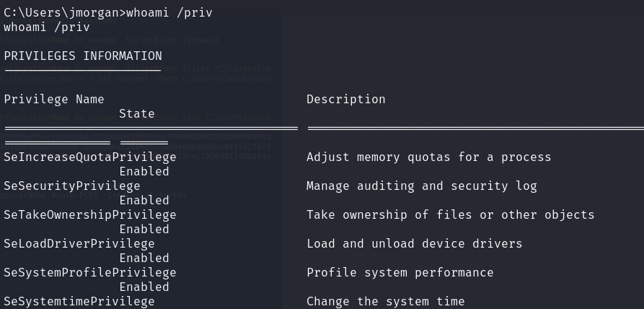Select the SeSystemtimePrivilege entry
Screen dimensions: 644x309
(79, 301)
